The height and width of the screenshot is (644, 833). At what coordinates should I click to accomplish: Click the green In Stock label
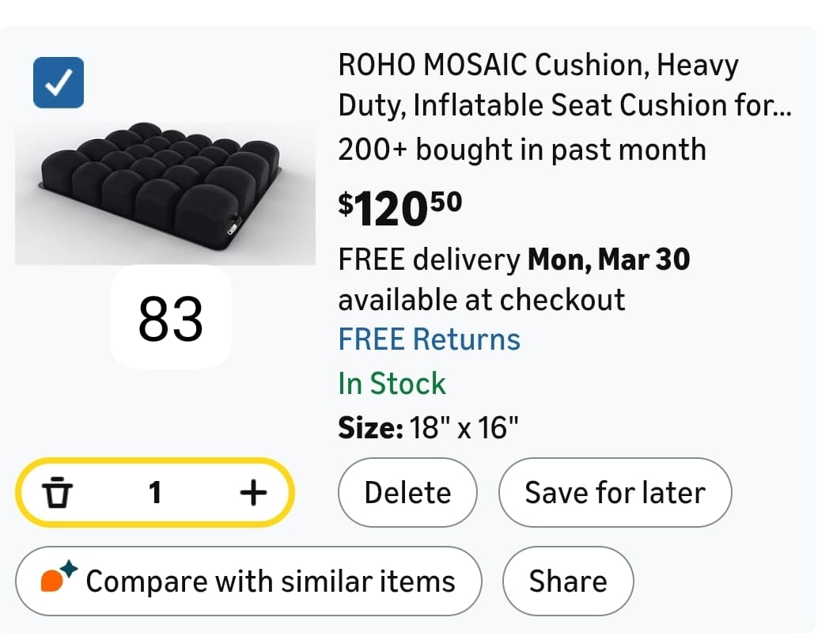pos(392,384)
